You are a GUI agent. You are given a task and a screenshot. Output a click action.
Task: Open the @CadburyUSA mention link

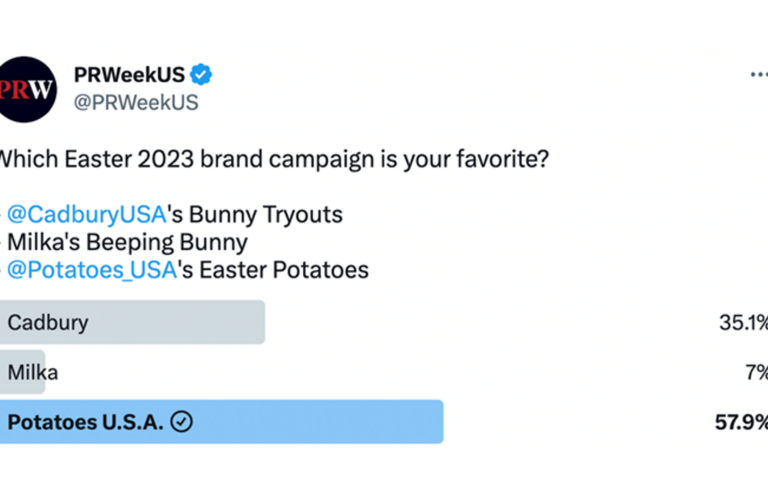tap(87, 214)
